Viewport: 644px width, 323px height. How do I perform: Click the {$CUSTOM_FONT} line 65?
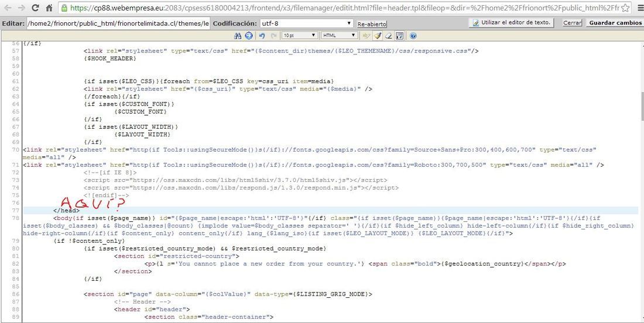pos(141,112)
